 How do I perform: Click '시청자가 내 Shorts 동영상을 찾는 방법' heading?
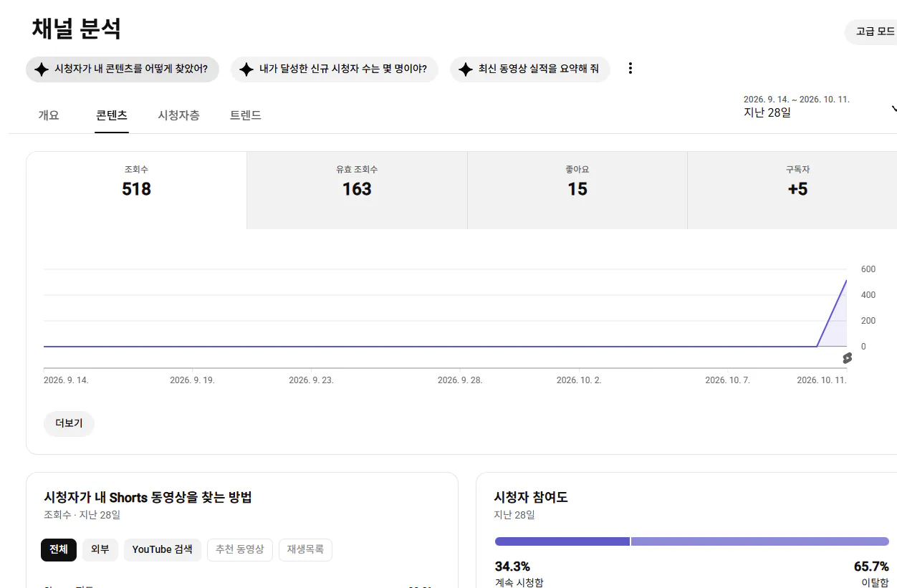[x=148, y=497]
